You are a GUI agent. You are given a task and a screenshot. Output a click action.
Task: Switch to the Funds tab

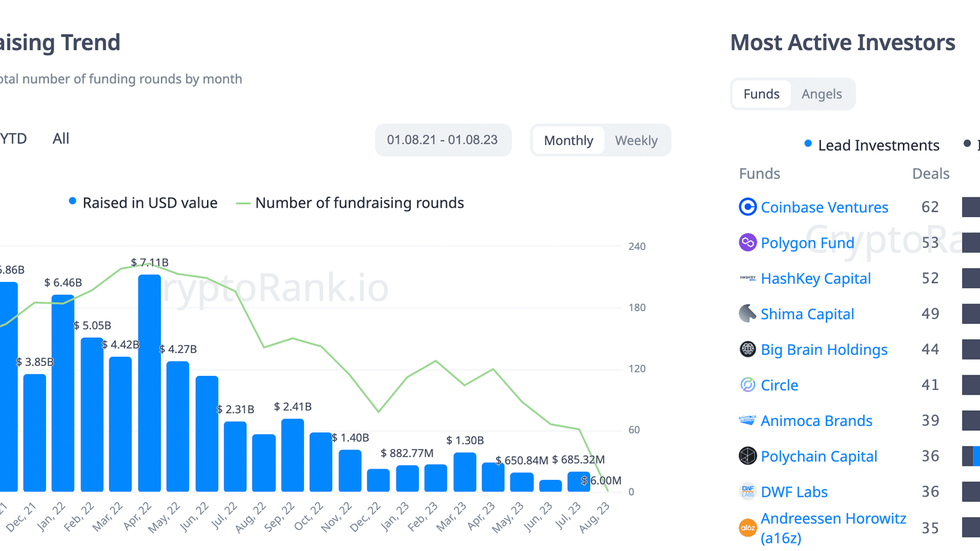click(761, 94)
